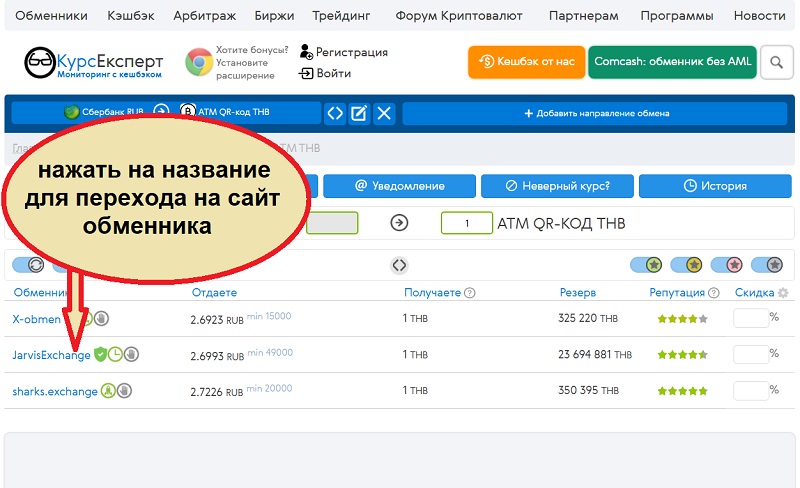The height and width of the screenshot is (488, 800).
Task: Click the Уведомление notification button
Action: (x=399, y=186)
